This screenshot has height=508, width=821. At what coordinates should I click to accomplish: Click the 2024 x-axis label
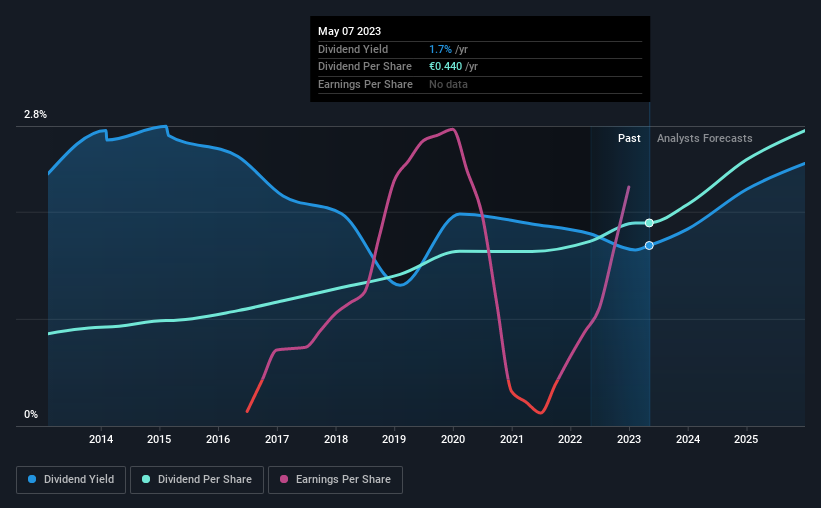pos(688,439)
